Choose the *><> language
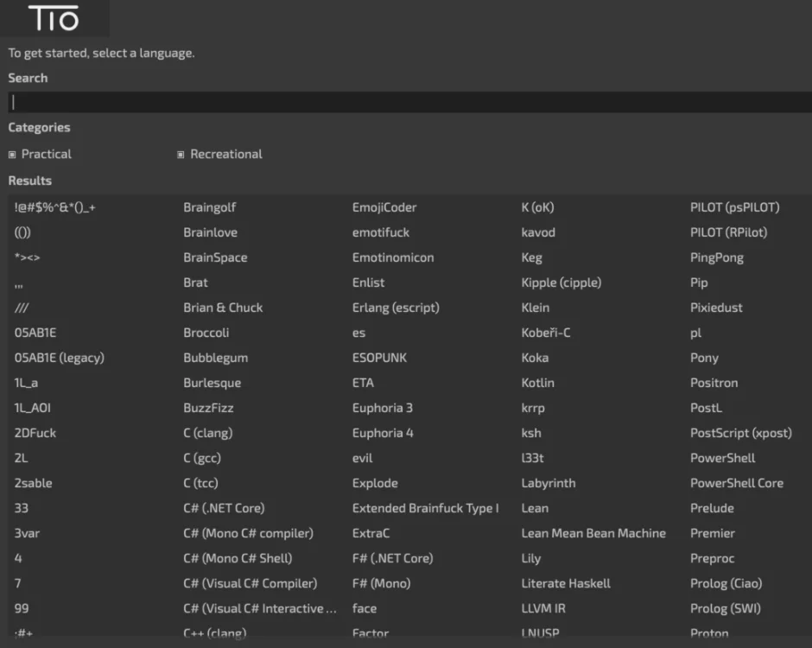Viewport: 812px width, 648px height. (x=28, y=257)
